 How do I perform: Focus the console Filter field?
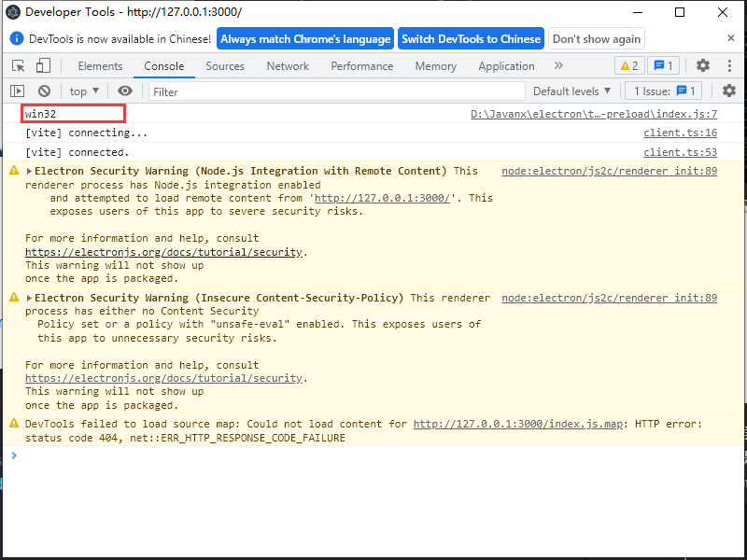tap(337, 91)
